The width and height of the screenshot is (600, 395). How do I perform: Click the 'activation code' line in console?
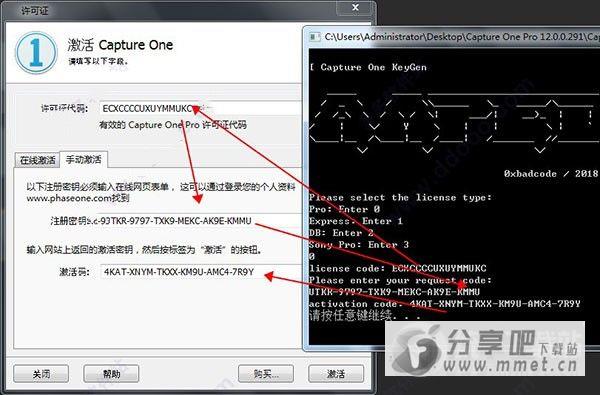[x=445, y=304]
